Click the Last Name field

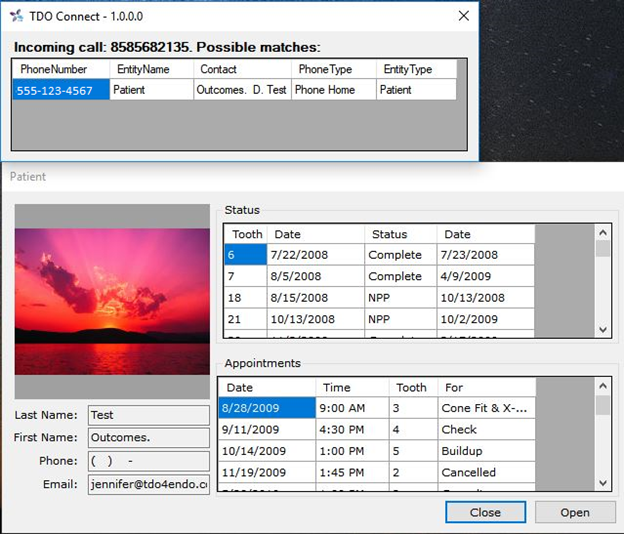[x=147, y=415]
